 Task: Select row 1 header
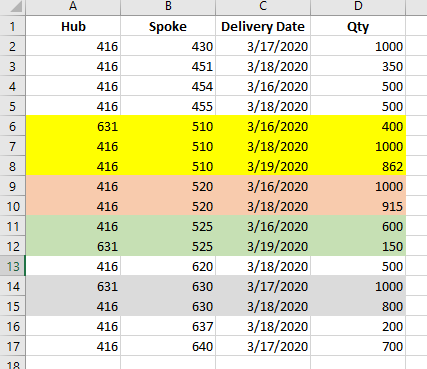click(x=13, y=26)
